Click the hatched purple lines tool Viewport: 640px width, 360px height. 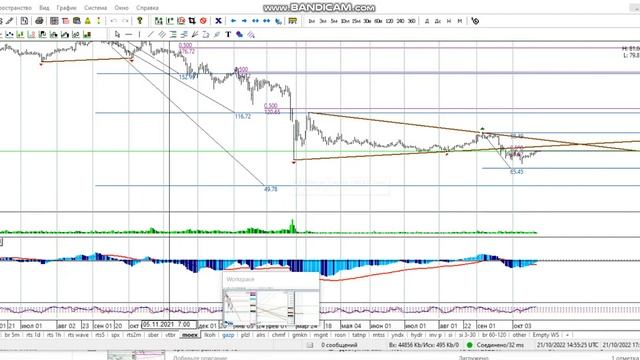[251, 35]
